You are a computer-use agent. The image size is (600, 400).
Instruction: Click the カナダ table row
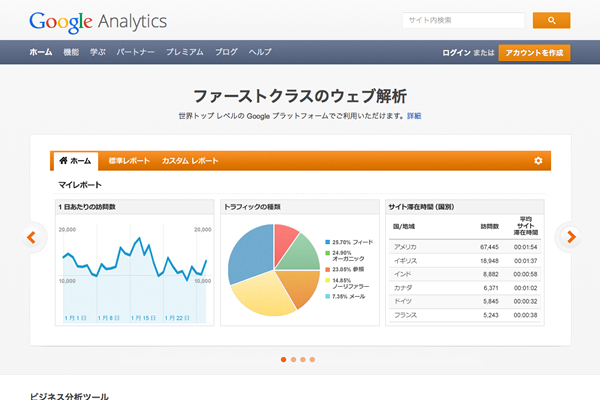(x=465, y=288)
